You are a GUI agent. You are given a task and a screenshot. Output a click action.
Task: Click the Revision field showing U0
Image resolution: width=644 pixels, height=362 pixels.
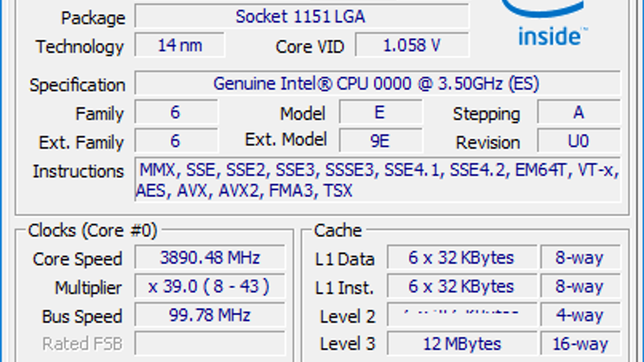tap(578, 141)
